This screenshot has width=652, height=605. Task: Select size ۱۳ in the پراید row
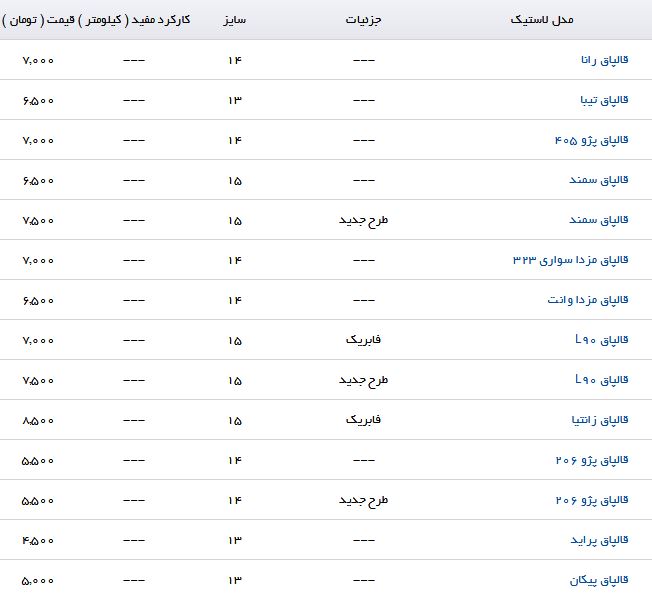(235, 541)
